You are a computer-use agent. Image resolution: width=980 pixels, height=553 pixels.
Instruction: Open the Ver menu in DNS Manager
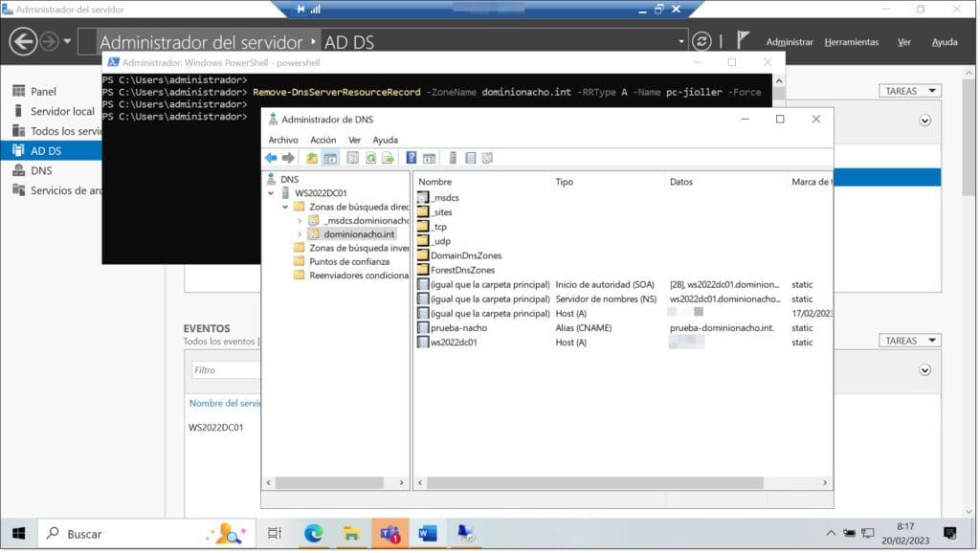[354, 140]
